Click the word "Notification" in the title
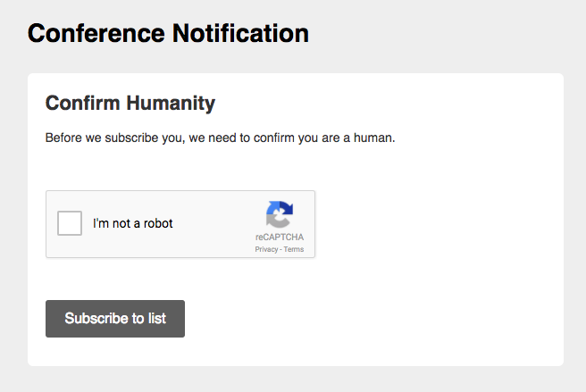This screenshot has width=586, height=392. [240, 33]
